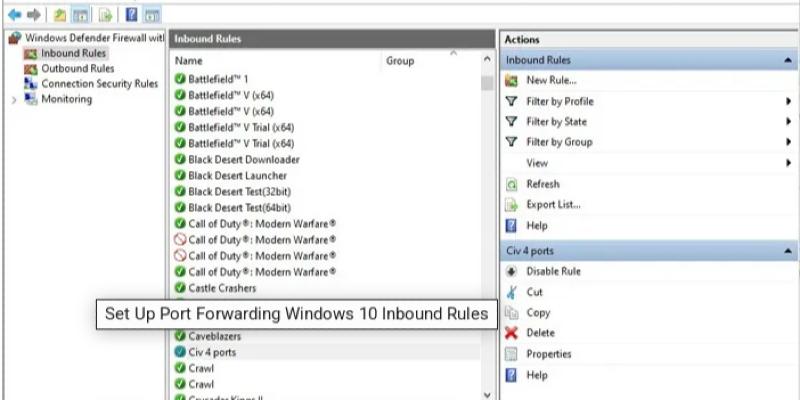Click the icon beside Civ 4 ports
800x400 pixels.
point(180,352)
